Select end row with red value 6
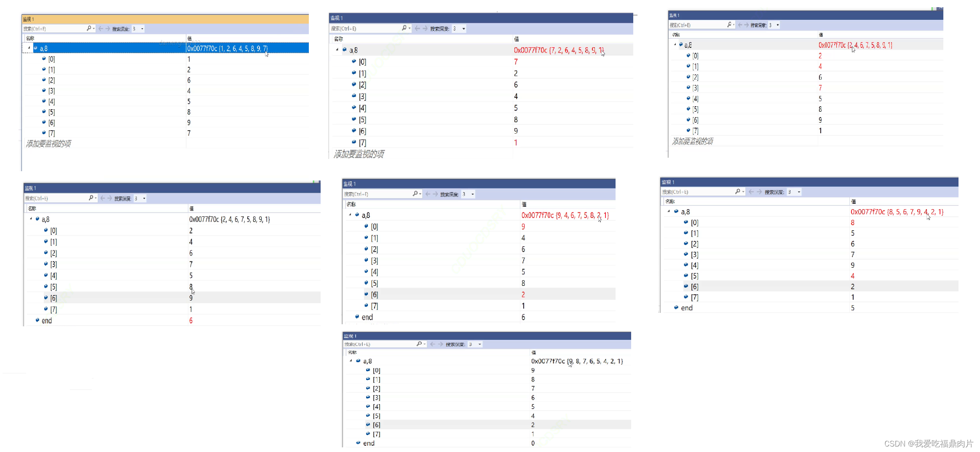 click(173, 320)
